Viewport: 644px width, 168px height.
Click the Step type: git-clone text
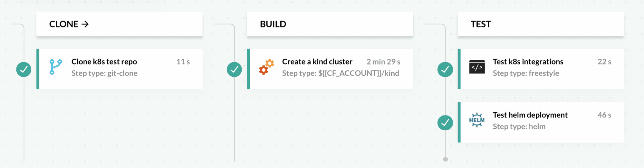(x=104, y=73)
